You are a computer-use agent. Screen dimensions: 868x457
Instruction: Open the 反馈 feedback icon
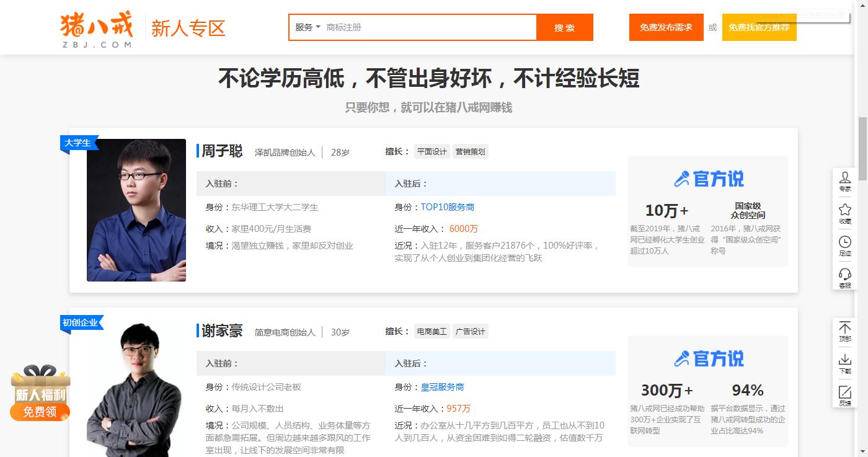pyautogui.click(x=844, y=395)
